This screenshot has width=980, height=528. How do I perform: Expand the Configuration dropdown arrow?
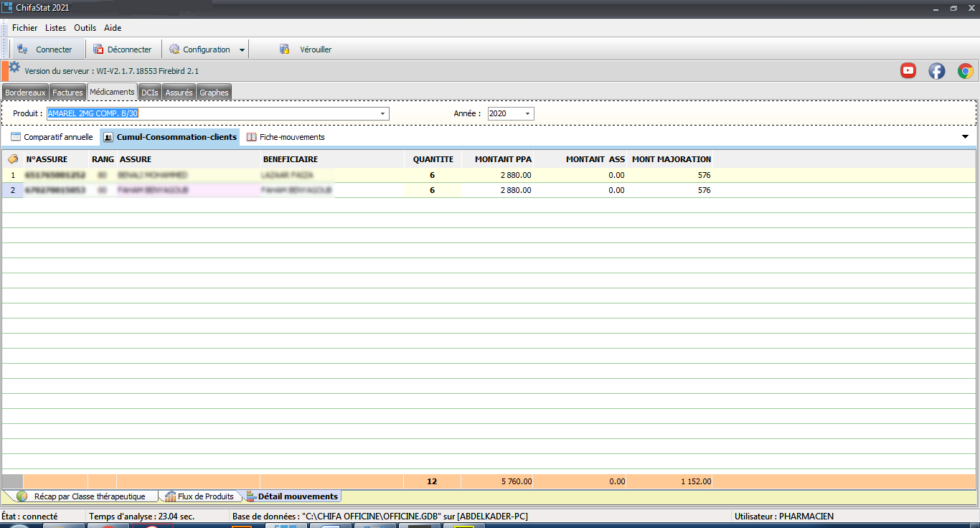pyautogui.click(x=242, y=50)
